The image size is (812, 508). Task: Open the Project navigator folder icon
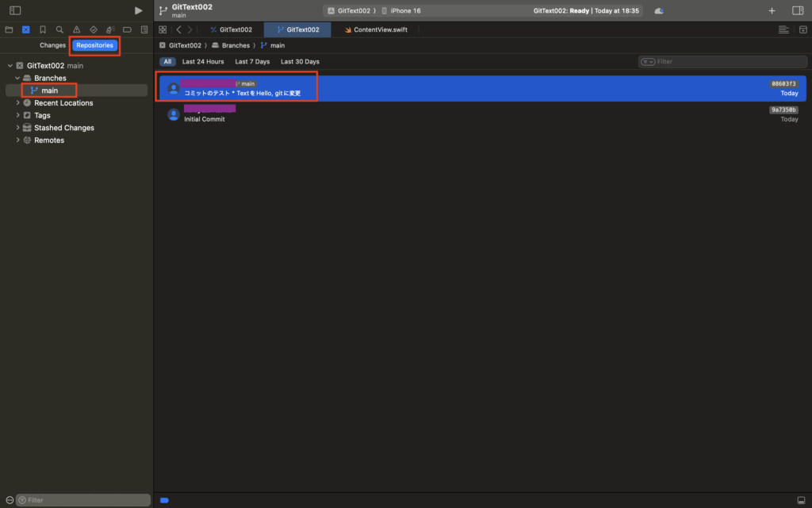coord(9,29)
